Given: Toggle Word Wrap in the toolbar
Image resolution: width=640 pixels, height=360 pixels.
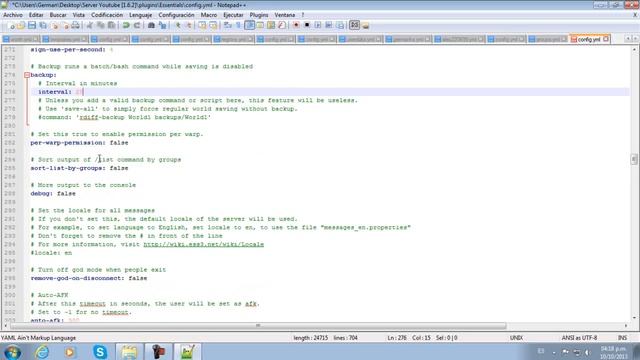Looking at the screenshot, I should [x=228, y=25].
